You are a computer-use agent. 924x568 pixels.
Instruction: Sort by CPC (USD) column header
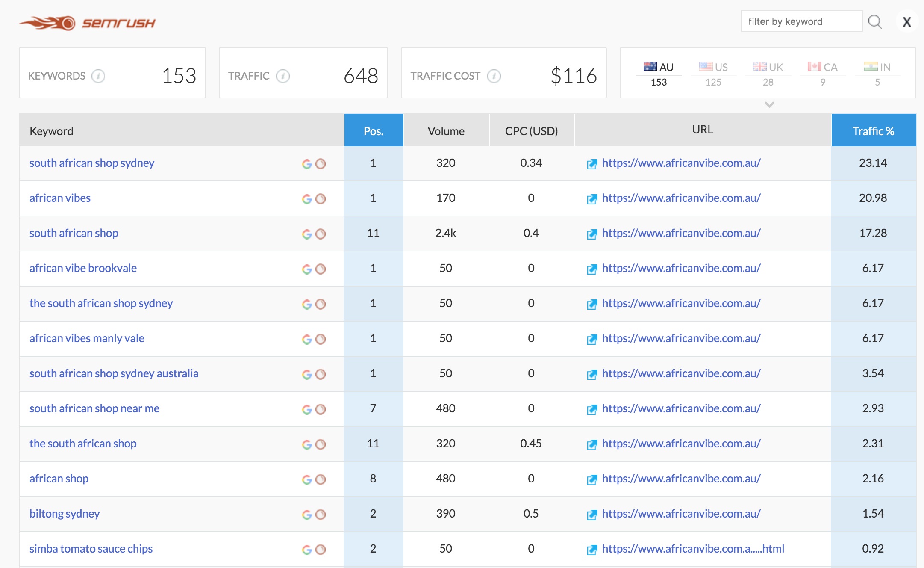[532, 130]
